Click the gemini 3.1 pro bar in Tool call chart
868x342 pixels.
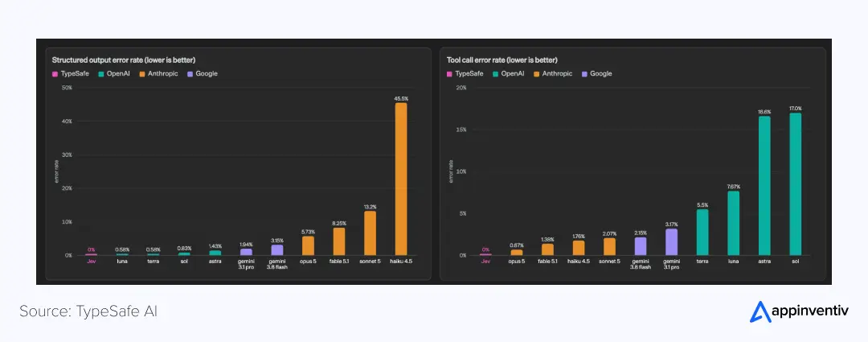671,242
